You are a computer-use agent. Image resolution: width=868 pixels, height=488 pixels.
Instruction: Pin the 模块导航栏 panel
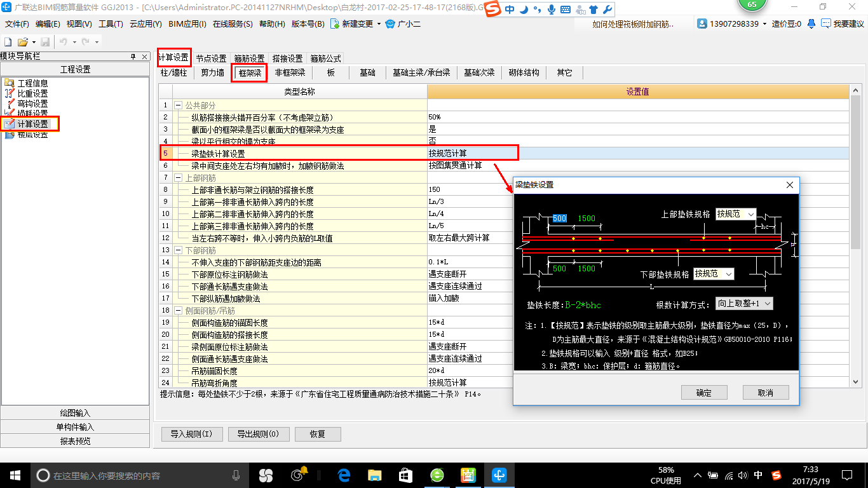pos(133,57)
